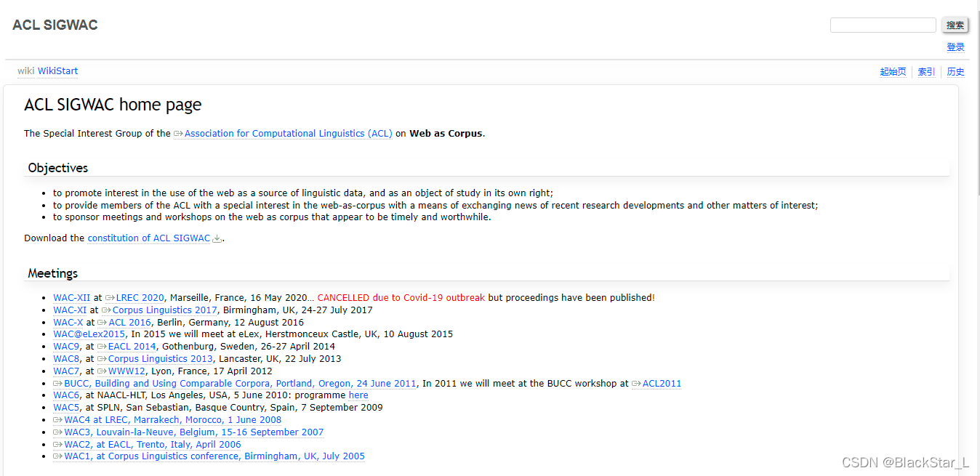Click external-link icon before WAC3 link
The image size is (980, 476).
coord(58,432)
